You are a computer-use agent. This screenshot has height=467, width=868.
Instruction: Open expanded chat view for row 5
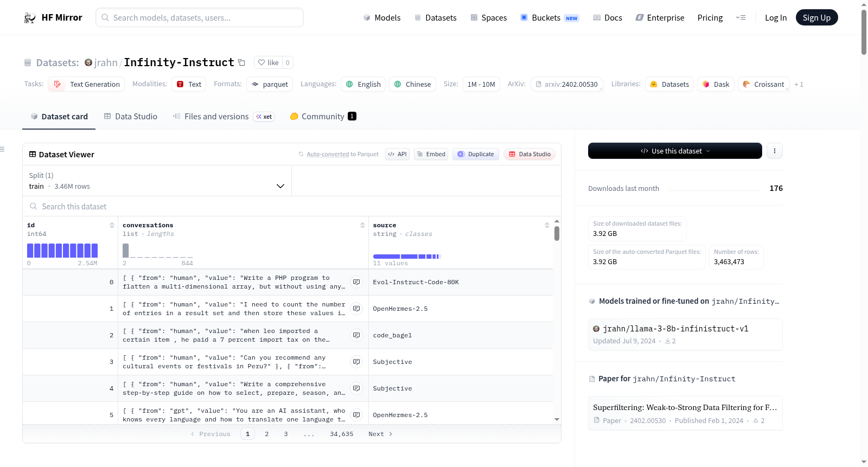(356, 415)
